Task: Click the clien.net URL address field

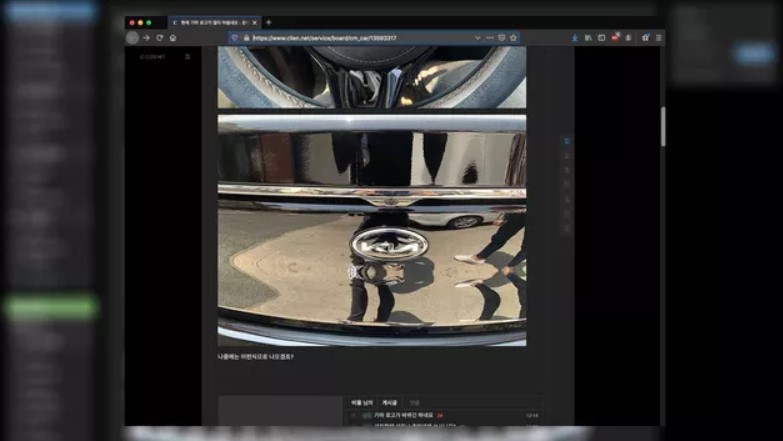Action: [350, 38]
